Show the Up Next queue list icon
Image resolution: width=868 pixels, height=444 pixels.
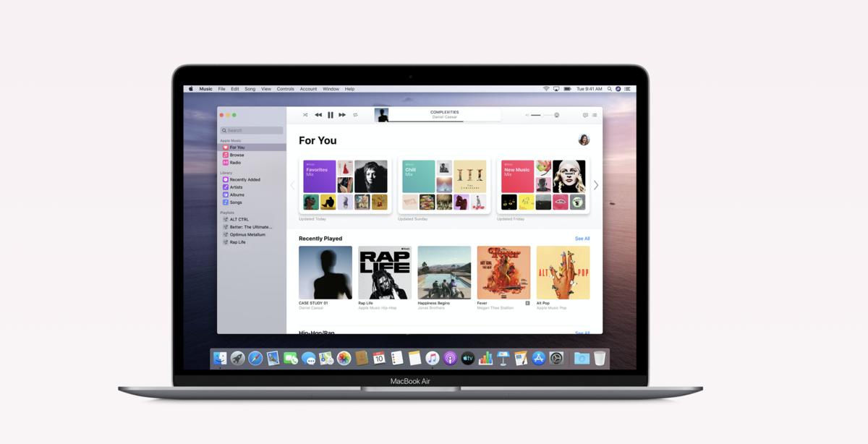(x=595, y=115)
